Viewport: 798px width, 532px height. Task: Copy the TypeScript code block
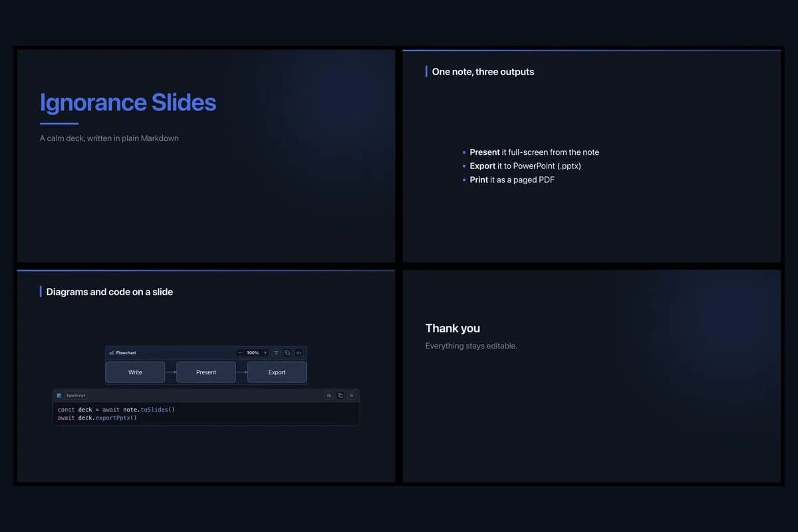340,396
